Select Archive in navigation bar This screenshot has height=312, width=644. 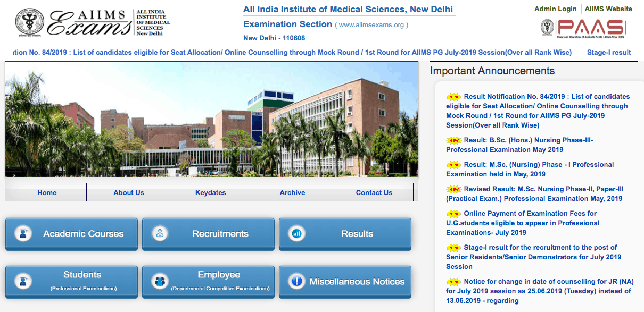(292, 192)
